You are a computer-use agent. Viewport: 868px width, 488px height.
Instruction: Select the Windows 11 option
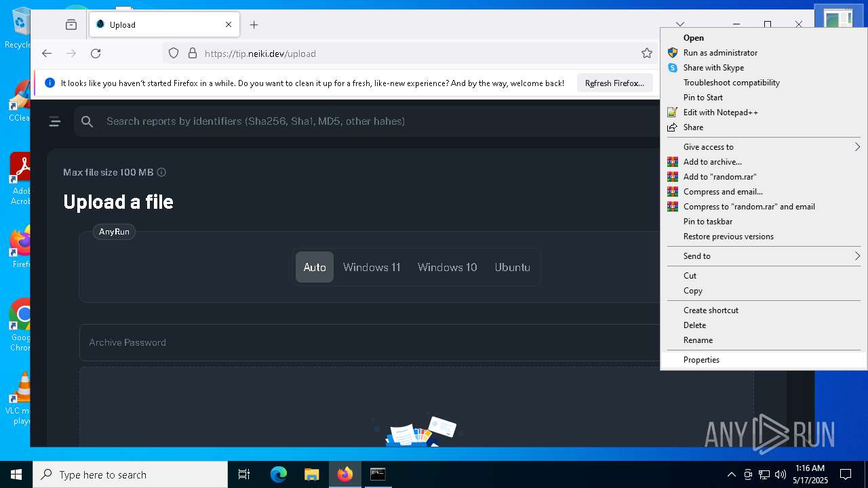point(372,267)
